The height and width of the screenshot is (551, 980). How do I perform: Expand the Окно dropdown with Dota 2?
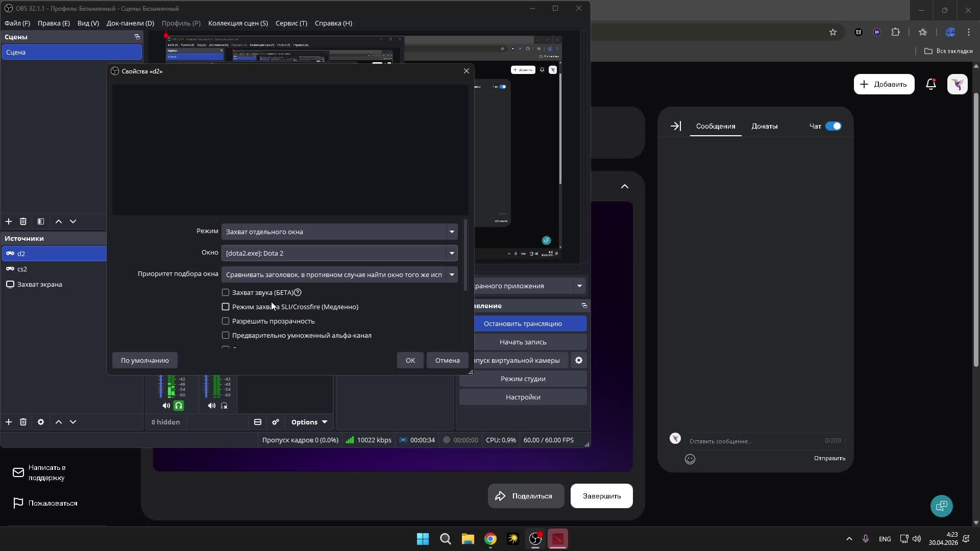(339, 253)
